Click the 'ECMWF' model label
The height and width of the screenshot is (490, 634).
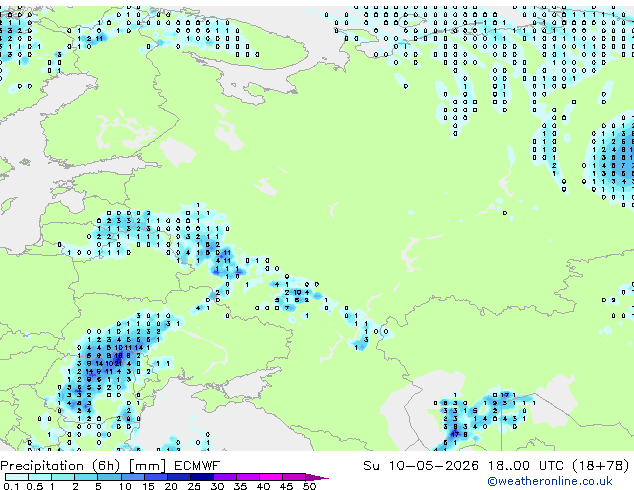pos(197,465)
